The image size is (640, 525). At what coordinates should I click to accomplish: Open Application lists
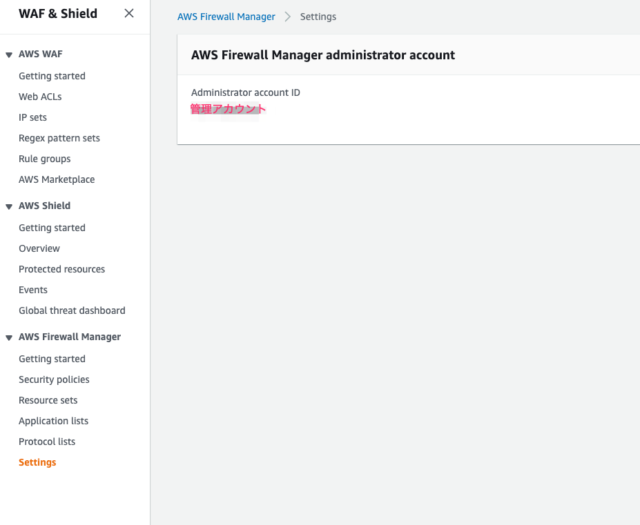click(x=53, y=421)
